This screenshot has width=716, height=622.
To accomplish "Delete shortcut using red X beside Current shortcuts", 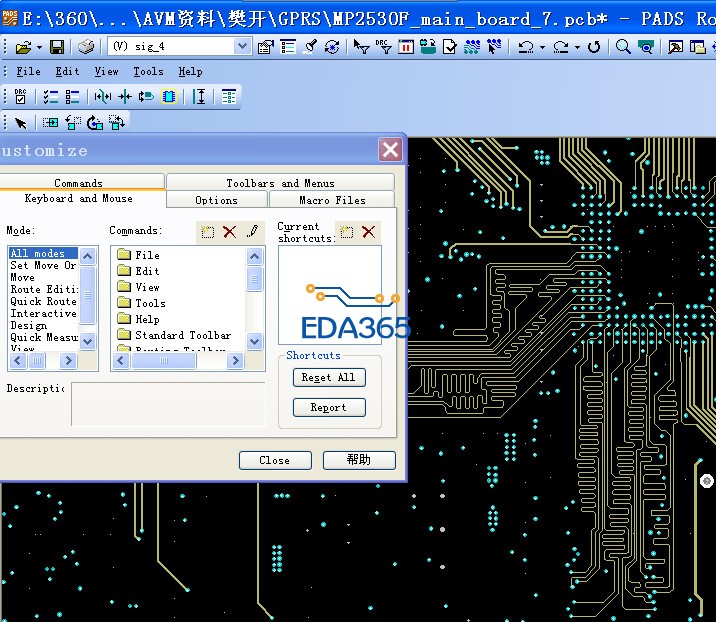I will 369,232.
